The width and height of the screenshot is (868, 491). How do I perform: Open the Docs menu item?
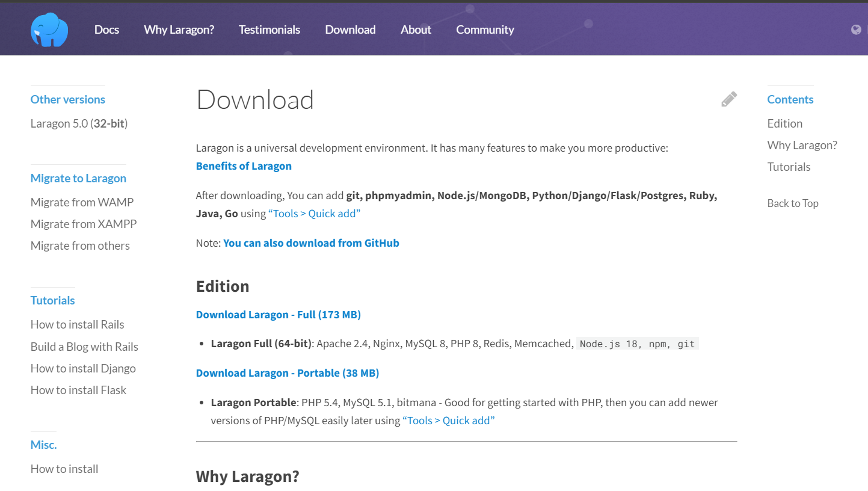click(x=106, y=29)
